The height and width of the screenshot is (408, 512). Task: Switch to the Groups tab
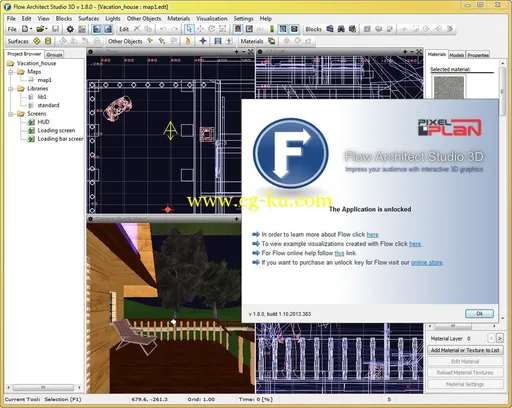[x=54, y=55]
